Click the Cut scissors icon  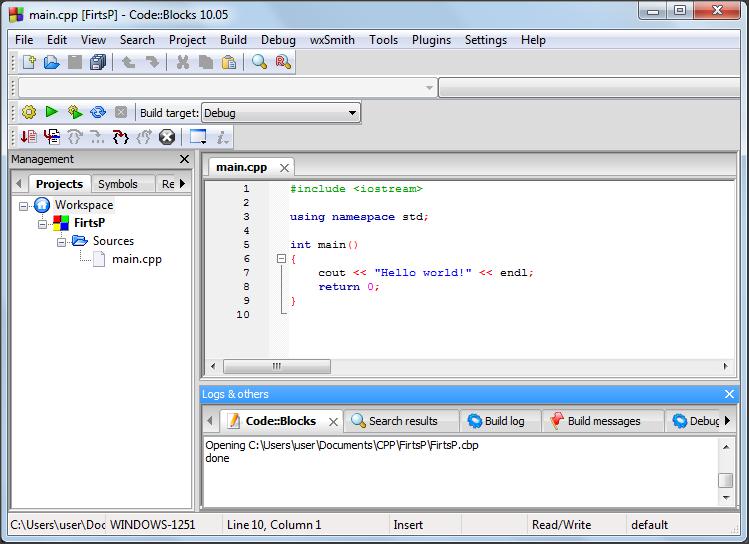(183, 62)
